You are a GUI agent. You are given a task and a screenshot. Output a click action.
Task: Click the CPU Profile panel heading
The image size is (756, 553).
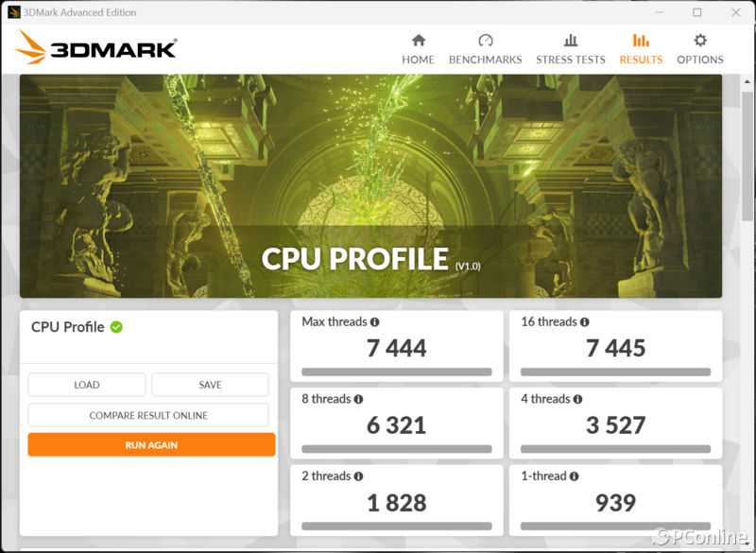point(67,327)
